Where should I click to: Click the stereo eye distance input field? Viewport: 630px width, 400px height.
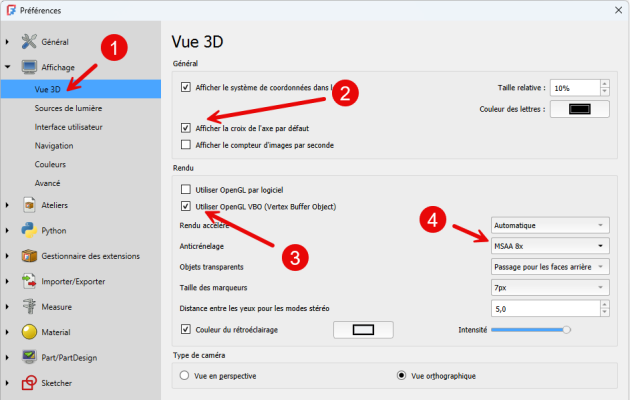550,308
